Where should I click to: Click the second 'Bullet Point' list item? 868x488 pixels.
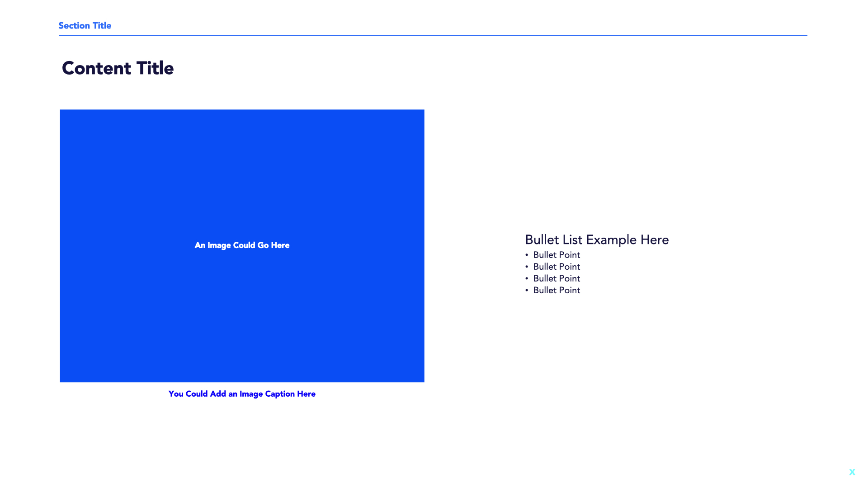pos(557,267)
